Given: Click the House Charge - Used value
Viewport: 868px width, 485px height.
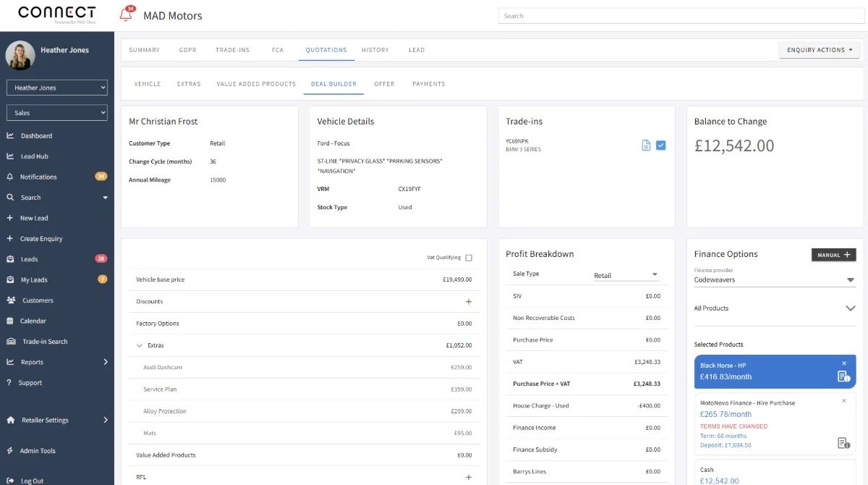Looking at the screenshot, I should 649,406.
